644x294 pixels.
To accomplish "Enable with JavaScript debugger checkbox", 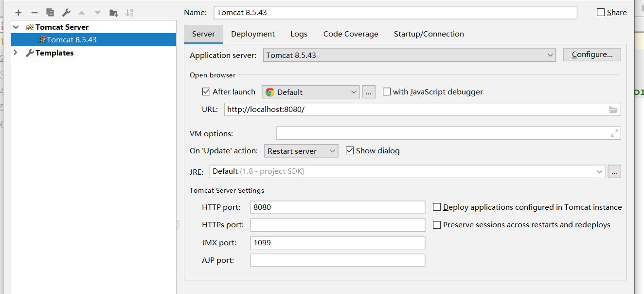I will 387,92.
